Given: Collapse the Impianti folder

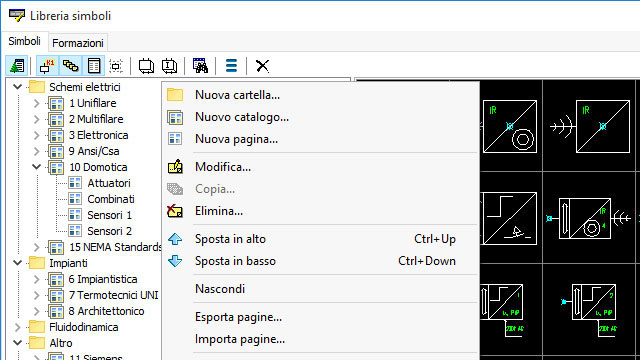Looking at the screenshot, I should coord(18,263).
